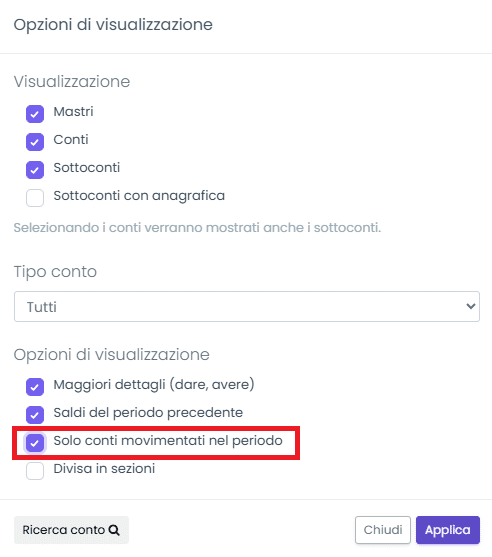The height and width of the screenshot is (557, 492).
Task: Click the Conti label text
Action: (x=71, y=140)
